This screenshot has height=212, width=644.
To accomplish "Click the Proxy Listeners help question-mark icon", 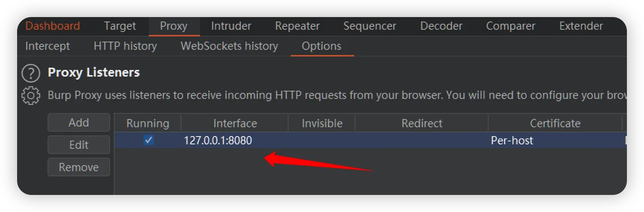I will [x=31, y=74].
